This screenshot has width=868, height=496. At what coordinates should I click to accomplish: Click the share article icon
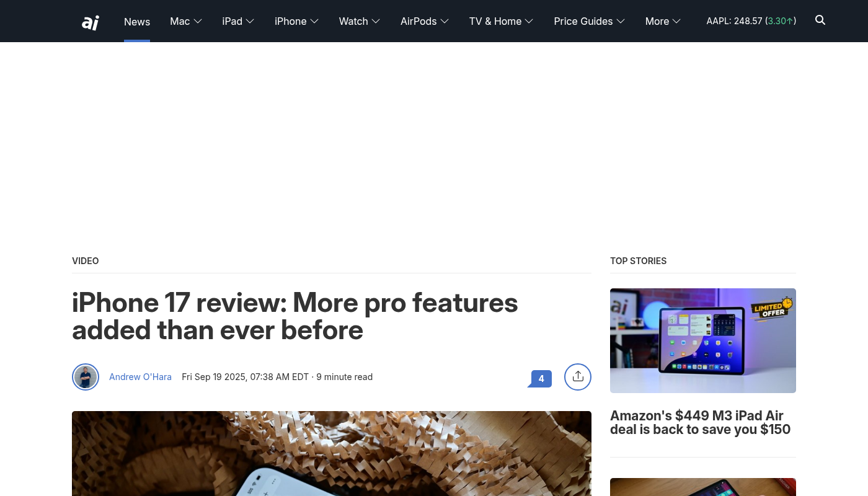pyautogui.click(x=578, y=377)
